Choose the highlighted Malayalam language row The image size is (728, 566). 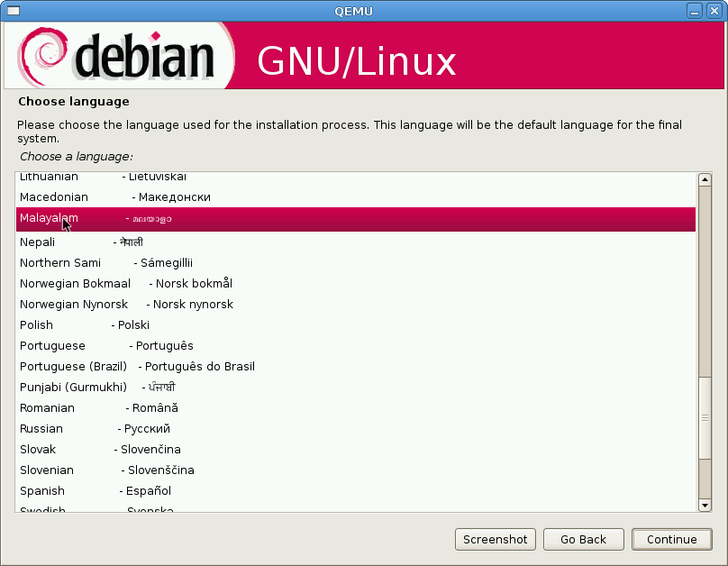[356, 219]
